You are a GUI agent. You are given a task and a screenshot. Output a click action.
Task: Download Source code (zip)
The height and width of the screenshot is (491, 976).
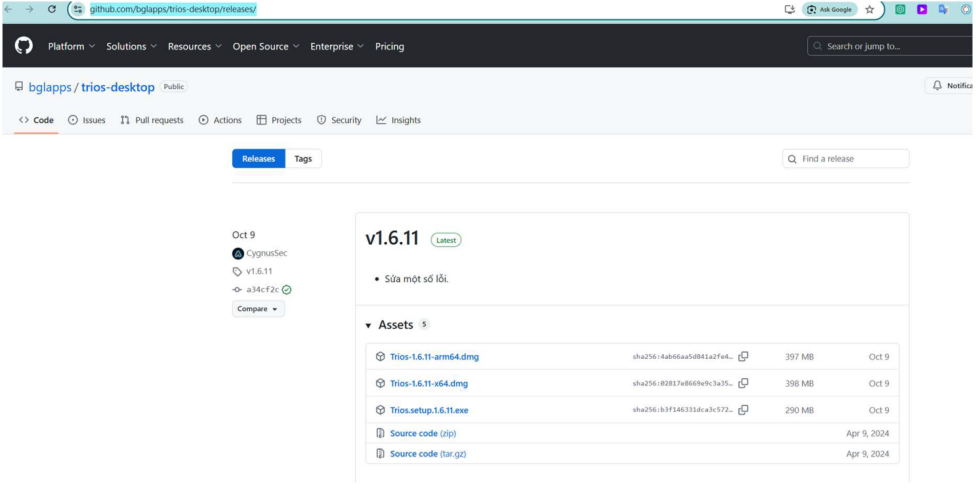coord(422,434)
